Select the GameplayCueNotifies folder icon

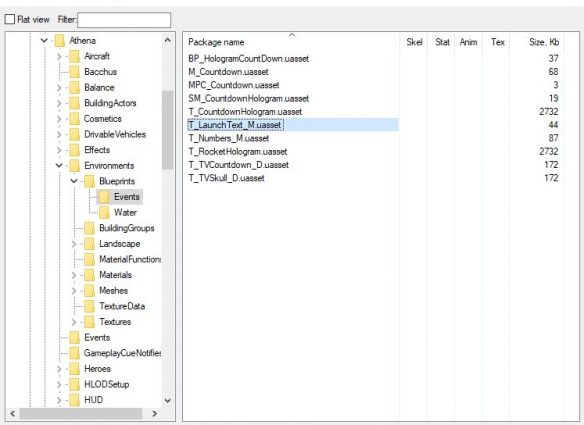[74, 353]
